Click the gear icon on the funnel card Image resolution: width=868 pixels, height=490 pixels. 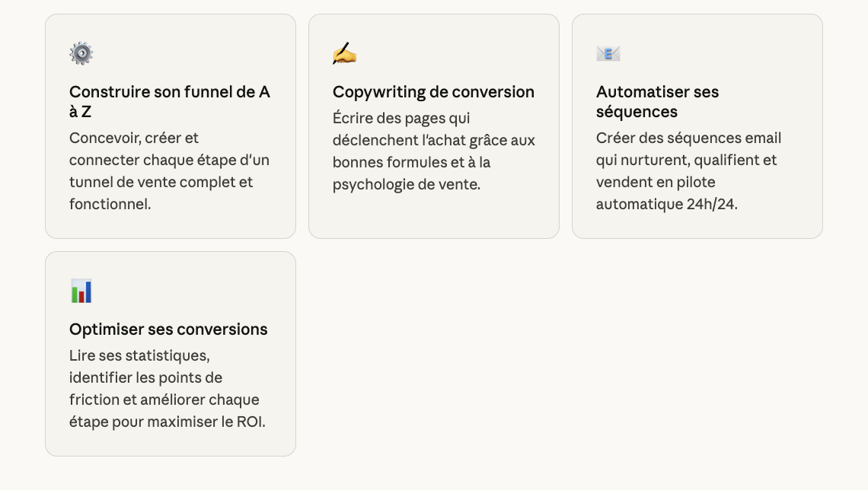click(x=81, y=53)
